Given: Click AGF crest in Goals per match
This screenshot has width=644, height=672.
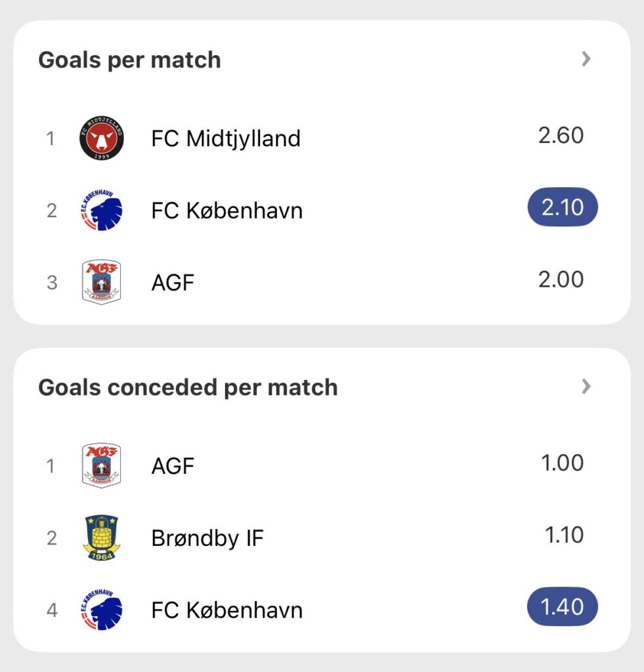Looking at the screenshot, I should pos(101,282).
